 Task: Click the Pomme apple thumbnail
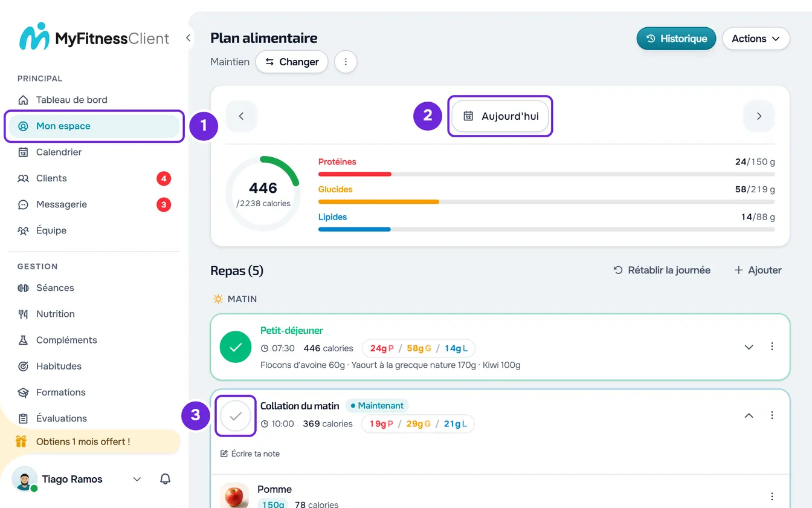point(234,496)
